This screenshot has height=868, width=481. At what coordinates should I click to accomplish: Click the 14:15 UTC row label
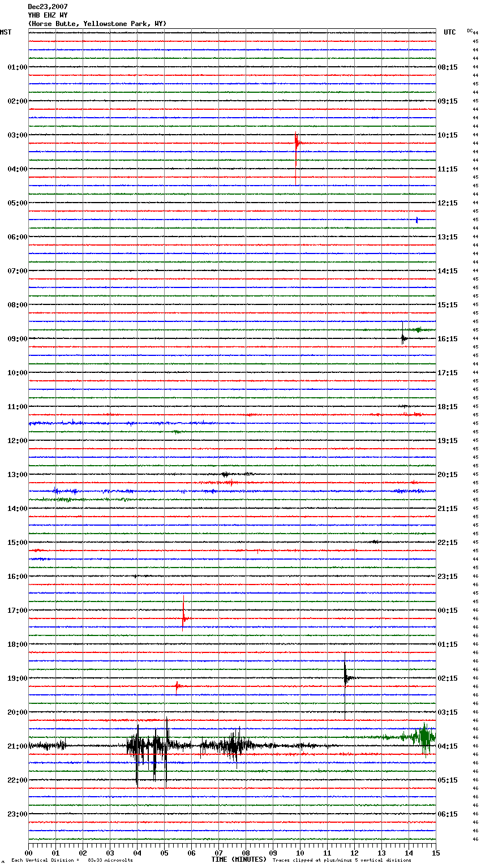point(448,271)
